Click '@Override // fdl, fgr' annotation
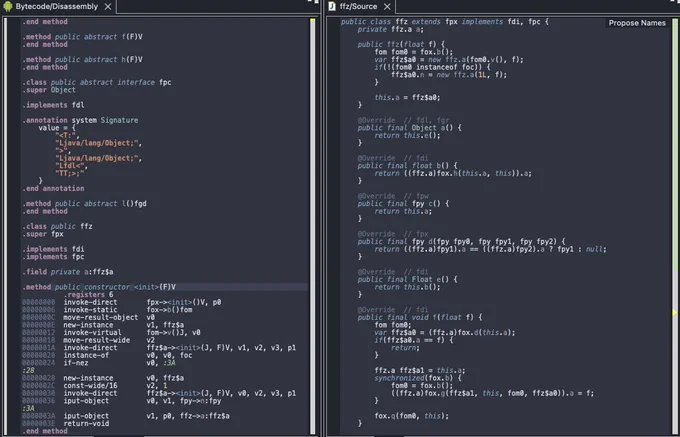This screenshot has height=437, width=680. pyautogui.click(x=403, y=120)
